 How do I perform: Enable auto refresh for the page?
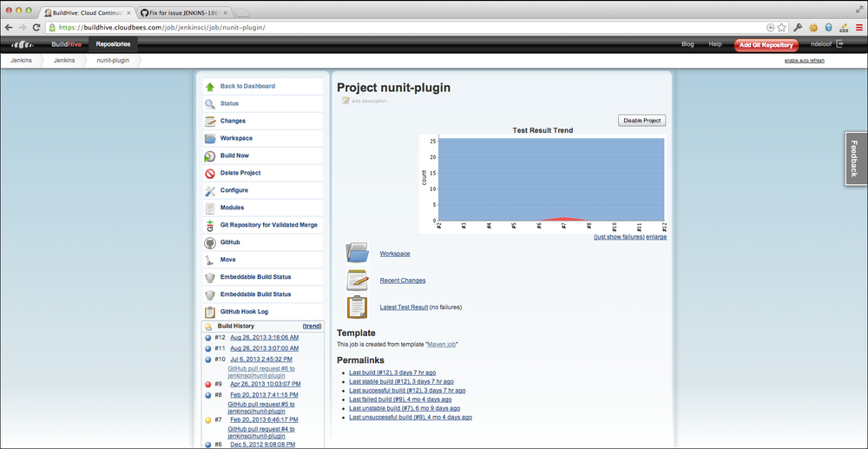coord(804,61)
